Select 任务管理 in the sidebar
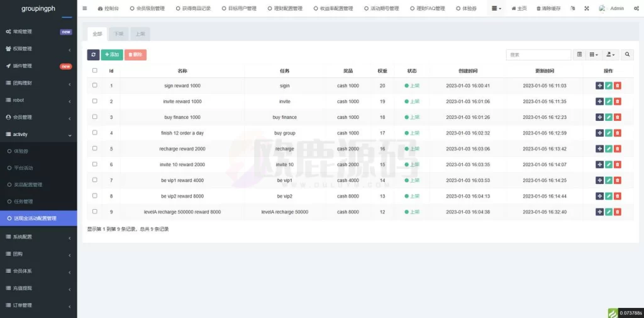 38,202
